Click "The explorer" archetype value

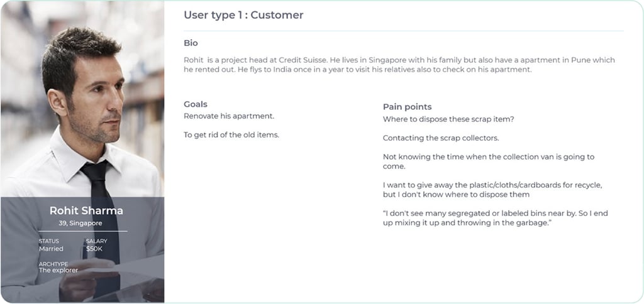coord(58,271)
